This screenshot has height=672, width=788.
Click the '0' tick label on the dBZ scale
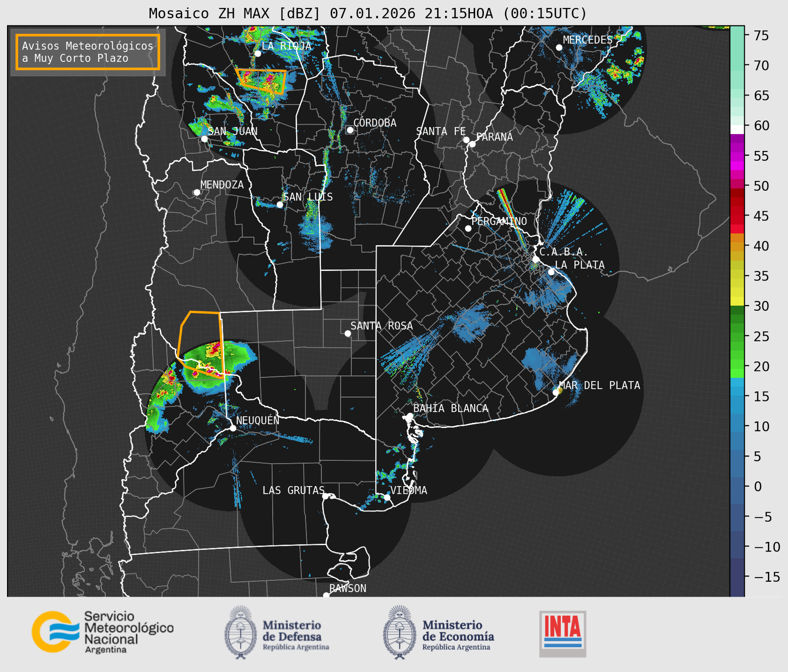pyautogui.click(x=757, y=486)
